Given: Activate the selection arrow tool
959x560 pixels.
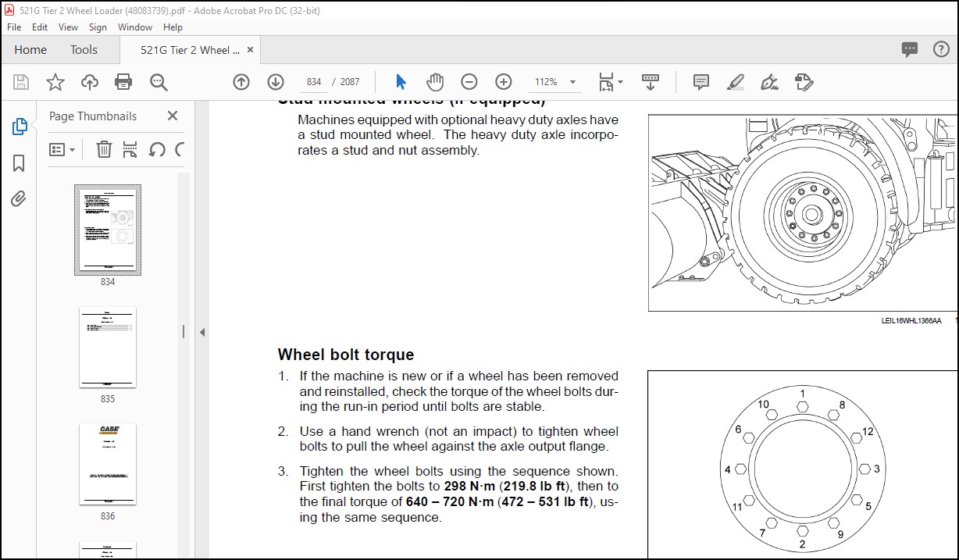Looking at the screenshot, I should tap(401, 82).
